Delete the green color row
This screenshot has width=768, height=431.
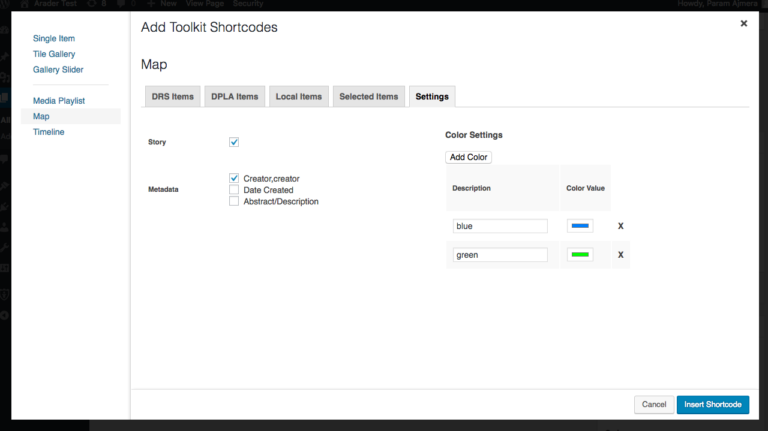click(x=620, y=255)
